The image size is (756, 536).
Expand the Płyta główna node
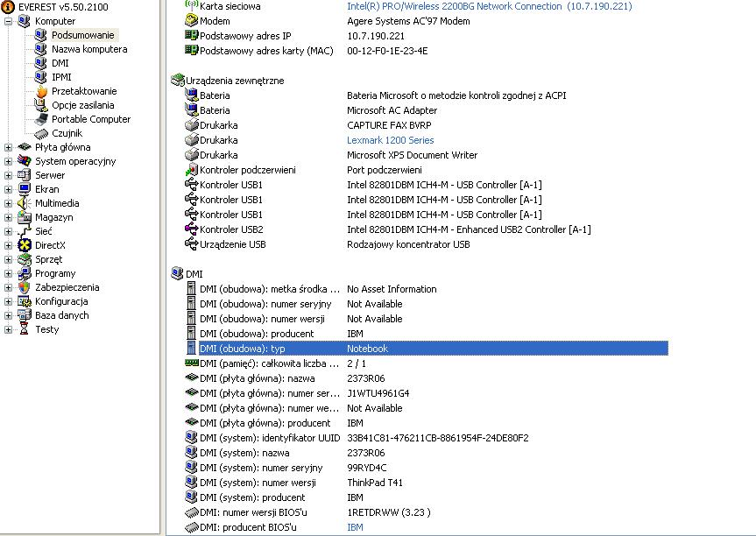point(8,147)
